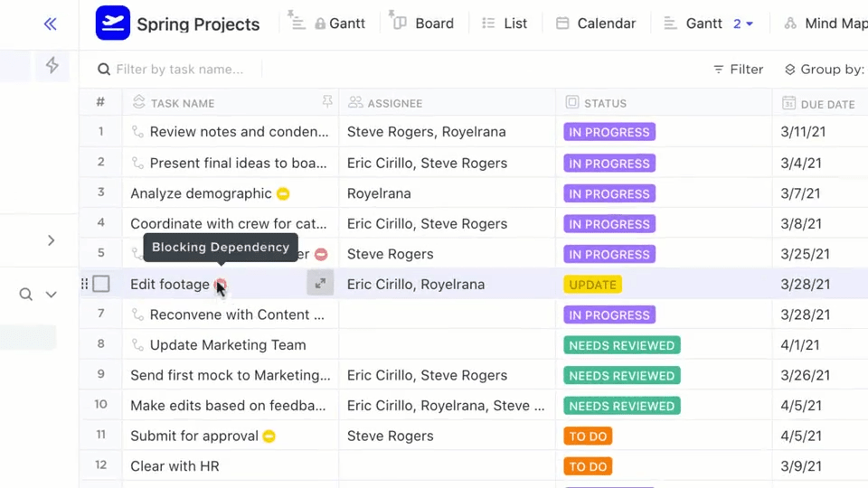This screenshot has width=868, height=488.
Task: Click the red blocking dependency icon on Edit footage
Action: (221, 285)
